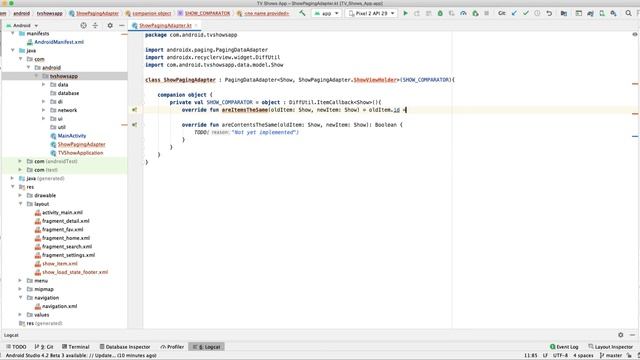Viewport: 640px width, 360px height.
Task: Collapse the java folder arrow
Action: point(13,51)
